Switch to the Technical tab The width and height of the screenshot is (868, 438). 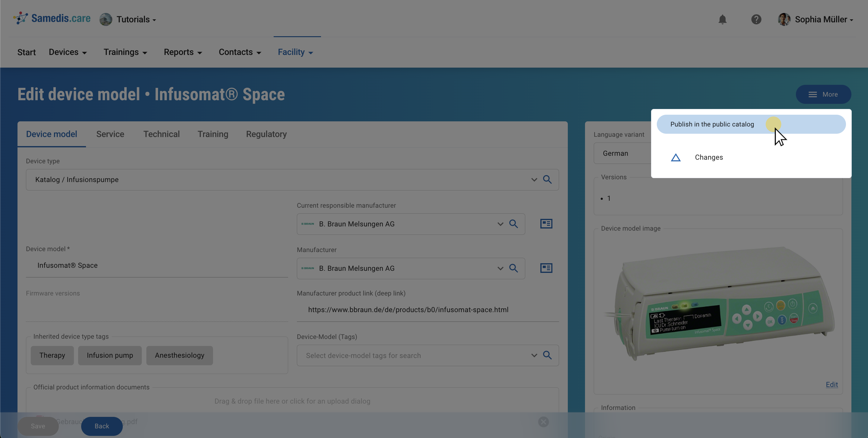[x=161, y=134]
